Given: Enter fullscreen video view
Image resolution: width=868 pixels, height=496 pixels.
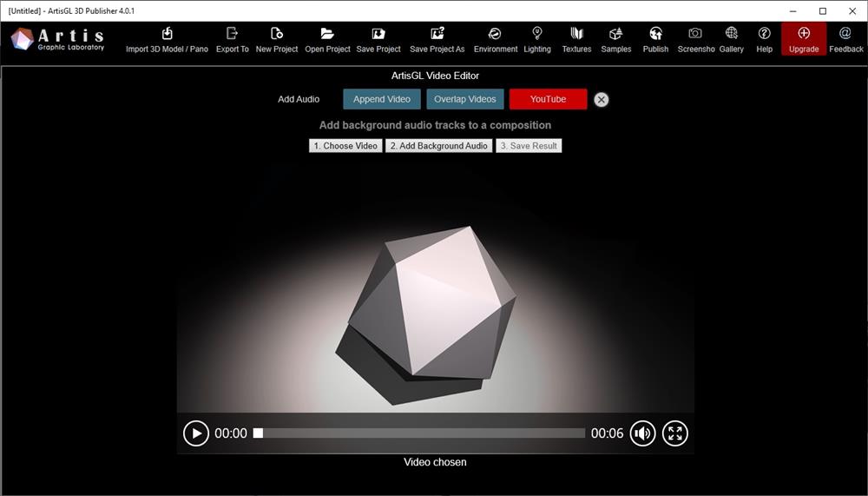Looking at the screenshot, I should [x=674, y=433].
